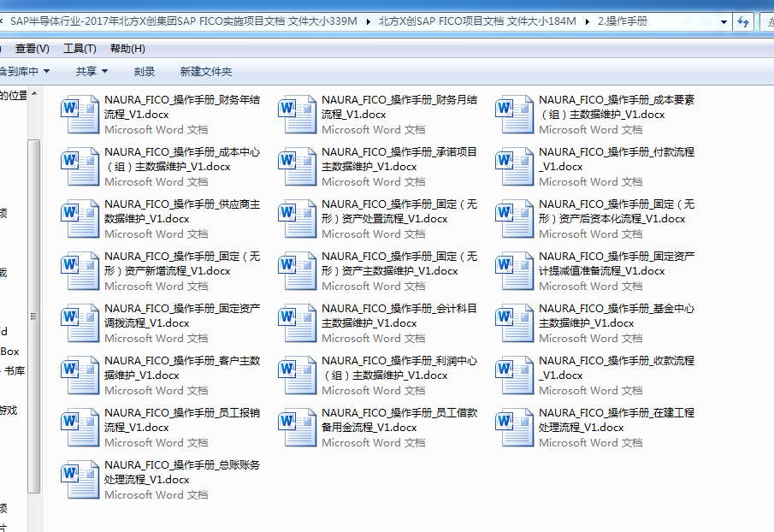Click Word icon of 固定资产调拨流程 file

tap(80, 323)
